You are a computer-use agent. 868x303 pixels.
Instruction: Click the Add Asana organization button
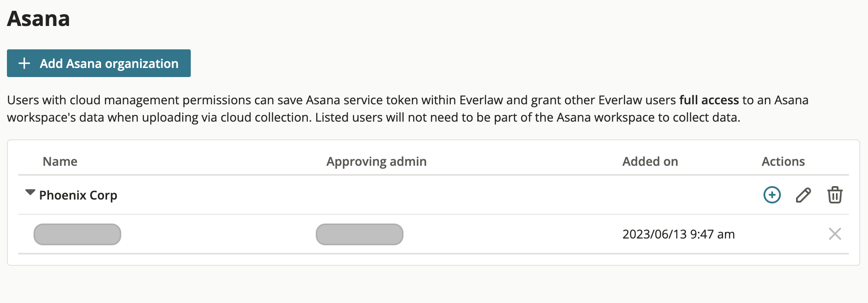(99, 63)
